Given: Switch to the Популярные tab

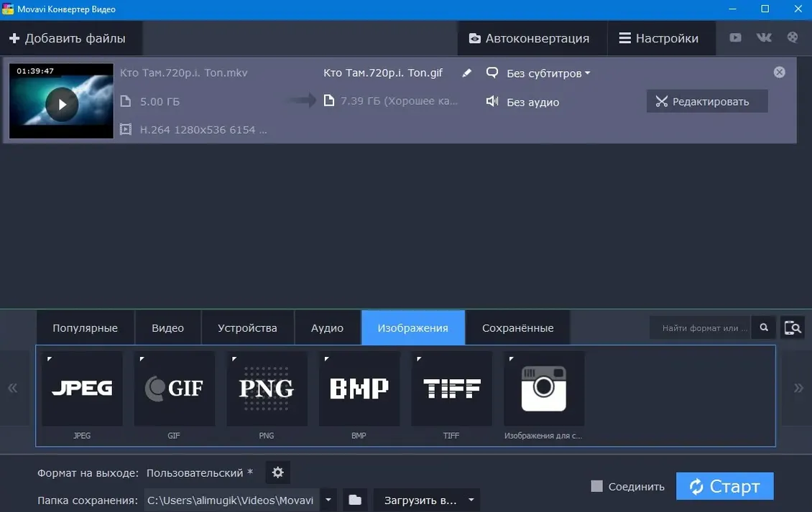Looking at the screenshot, I should pos(85,327).
